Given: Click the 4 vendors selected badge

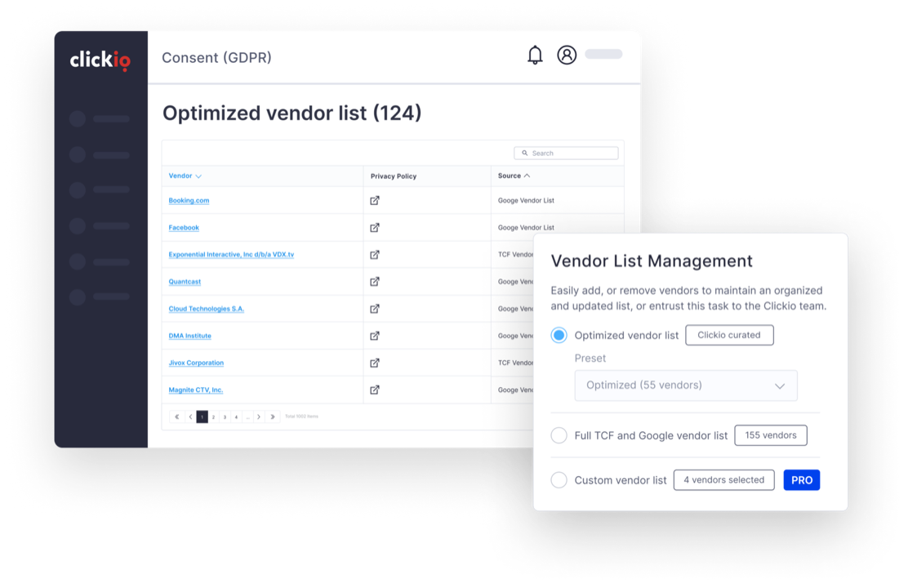Looking at the screenshot, I should point(723,479).
